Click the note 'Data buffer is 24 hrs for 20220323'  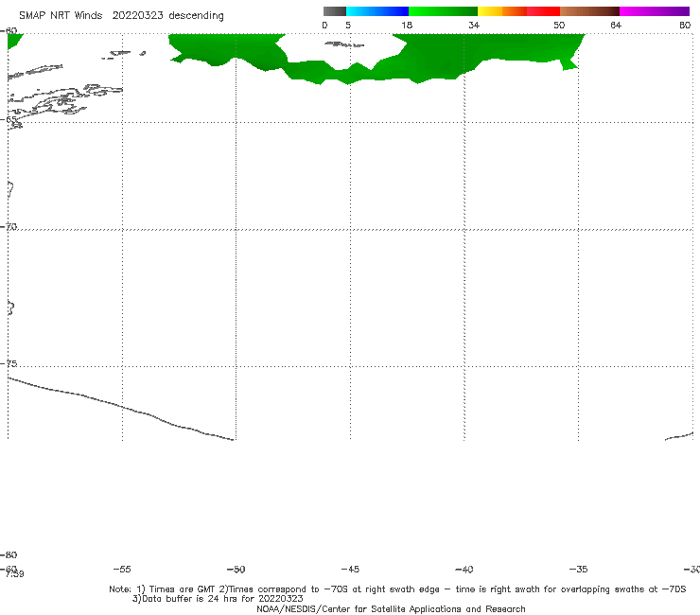pyautogui.click(x=218, y=599)
